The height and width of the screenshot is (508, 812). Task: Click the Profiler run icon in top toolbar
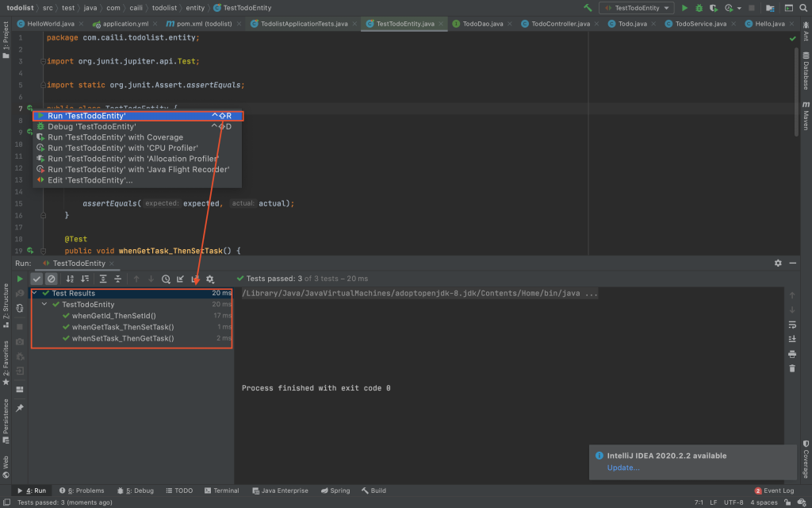(x=730, y=8)
